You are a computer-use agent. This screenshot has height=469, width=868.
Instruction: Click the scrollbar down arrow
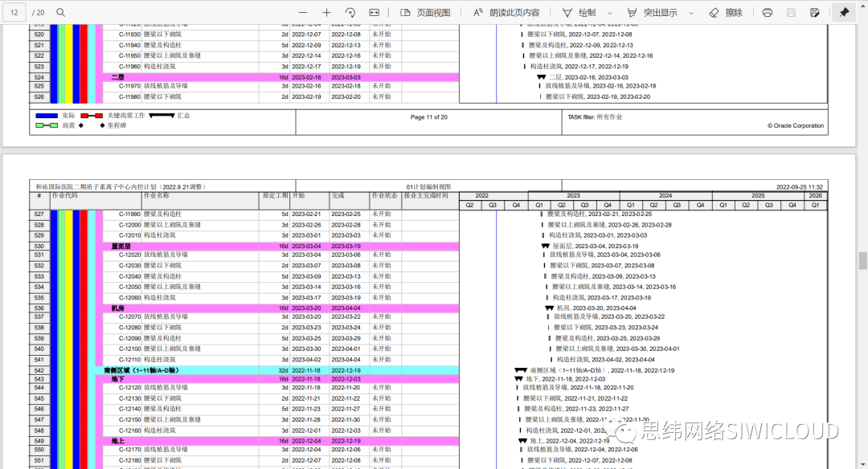tap(862, 463)
